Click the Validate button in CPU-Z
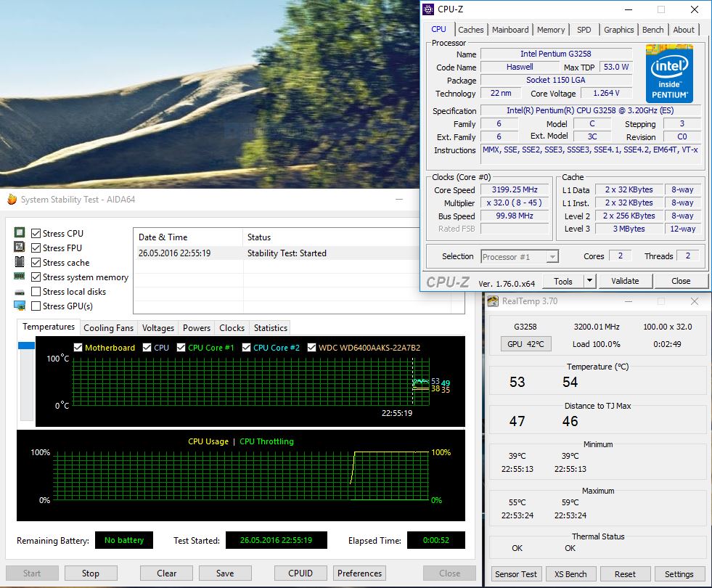The image size is (712, 588). 624,281
